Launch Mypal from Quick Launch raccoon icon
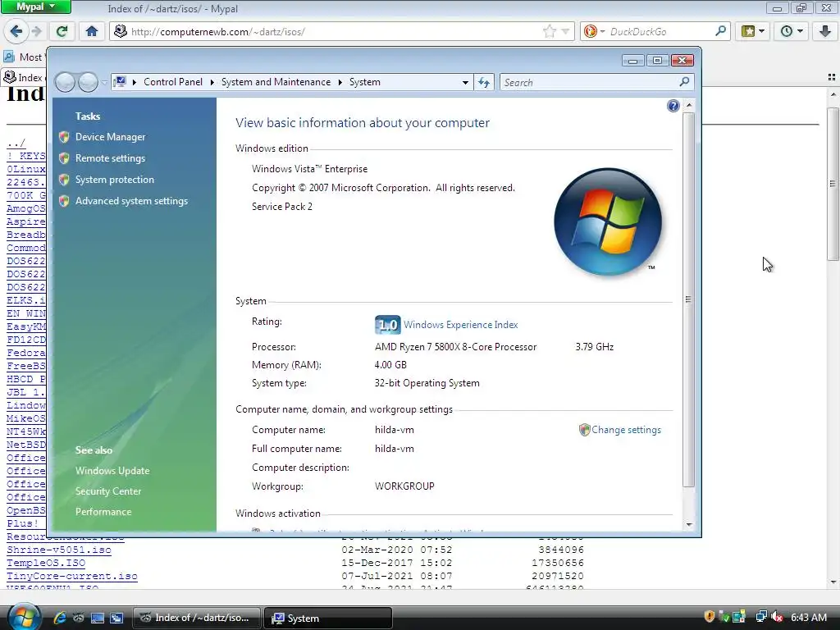 point(78,618)
